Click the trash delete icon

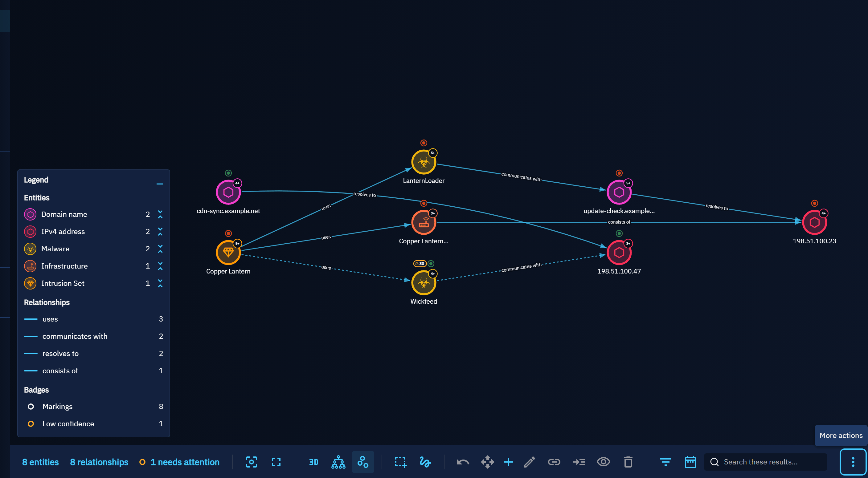tap(628, 462)
